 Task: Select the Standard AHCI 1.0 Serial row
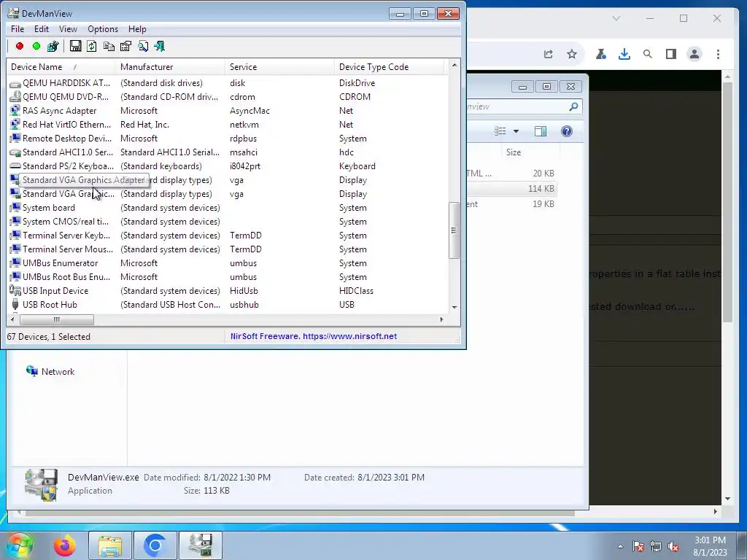(x=228, y=152)
